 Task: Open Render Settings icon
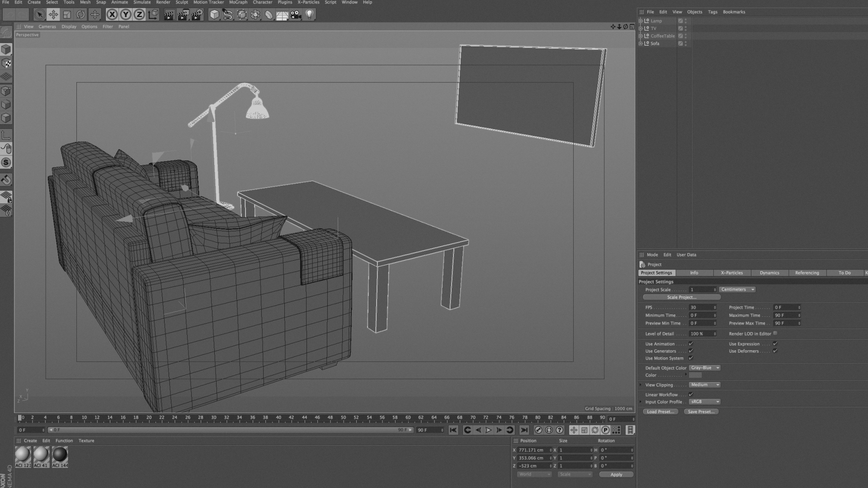click(197, 14)
